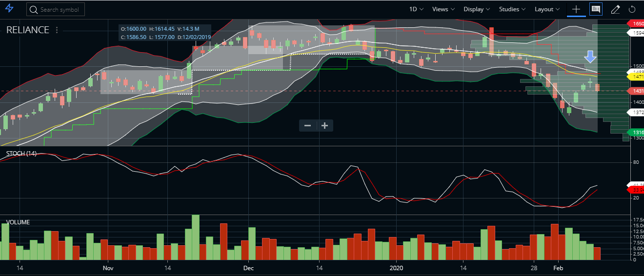The height and width of the screenshot is (276, 644).
Task: Click the L:1577.00 low value
Action: 161,37
